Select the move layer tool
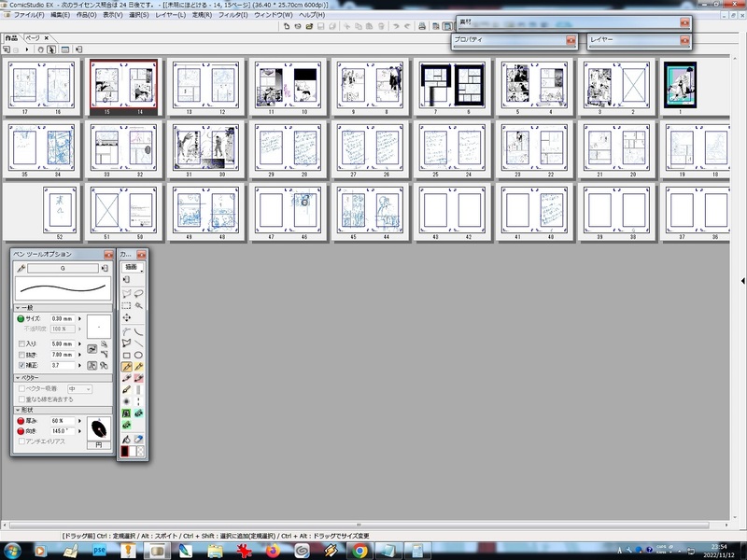 click(x=127, y=317)
